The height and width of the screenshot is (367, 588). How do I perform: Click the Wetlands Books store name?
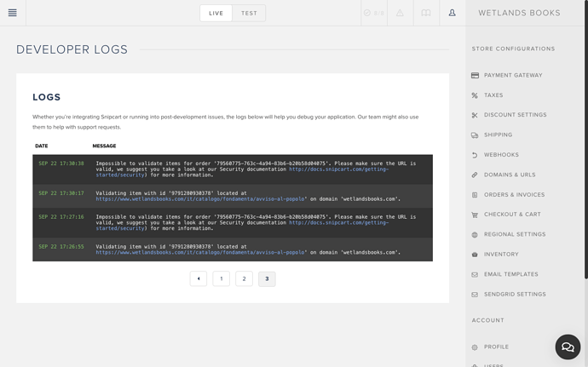[519, 13]
